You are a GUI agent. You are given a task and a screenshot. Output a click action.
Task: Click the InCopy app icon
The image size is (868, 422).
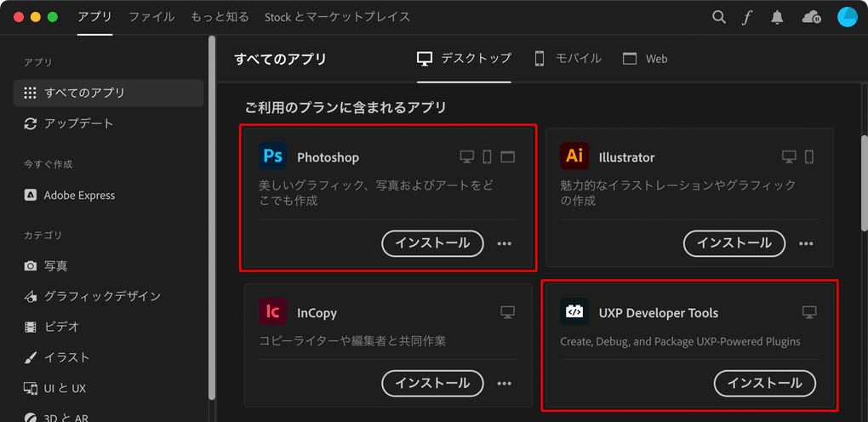click(273, 312)
